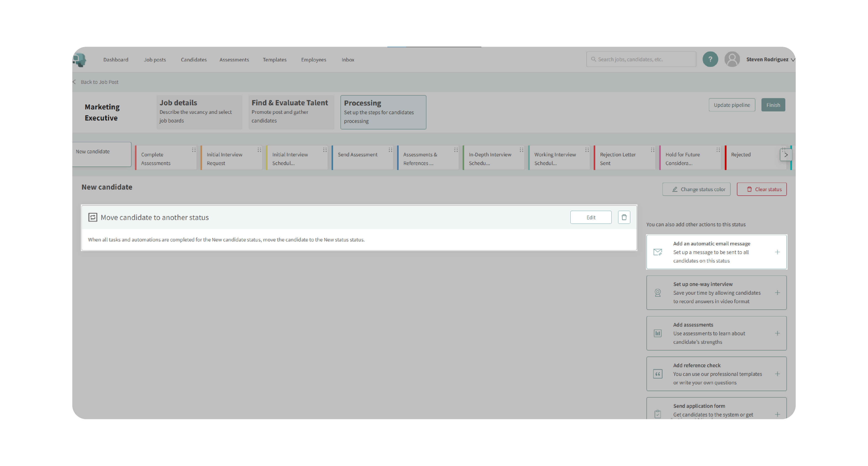Click plus icon for automatic email message
Image resolution: width=868 pixels, height=466 pixels.
tap(777, 252)
